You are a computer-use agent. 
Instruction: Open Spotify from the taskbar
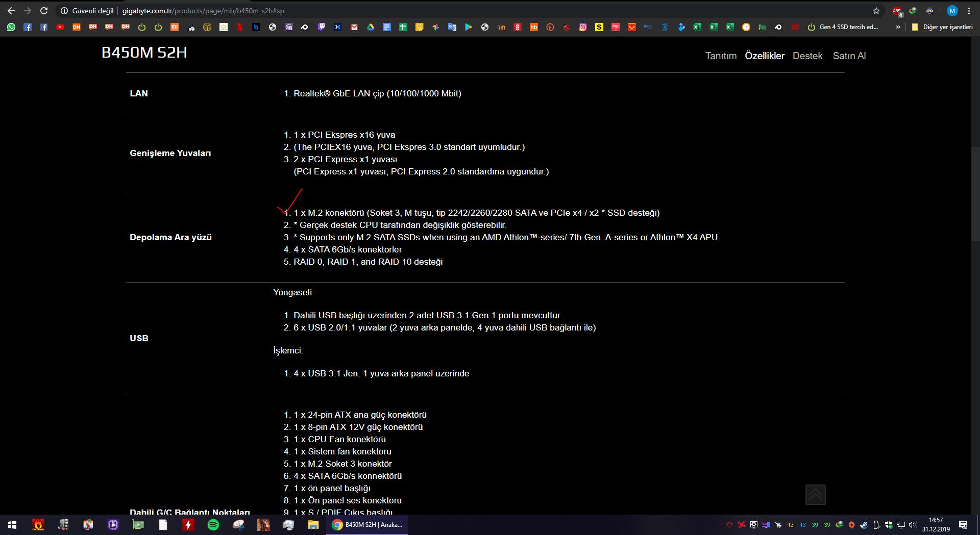[213, 525]
